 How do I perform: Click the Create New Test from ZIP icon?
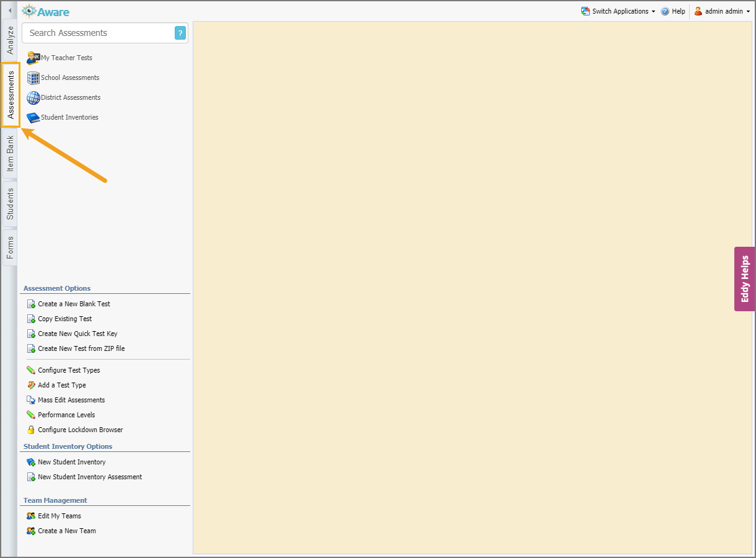[x=31, y=348]
